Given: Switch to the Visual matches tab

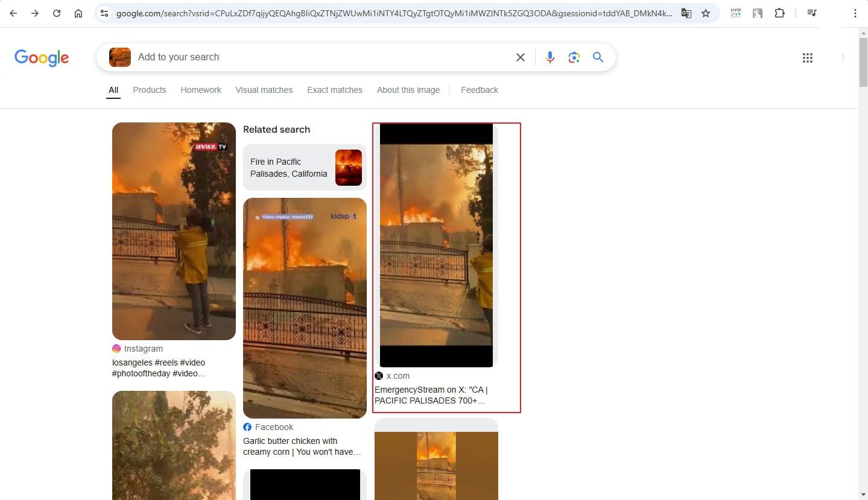Looking at the screenshot, I should point(264,90).
